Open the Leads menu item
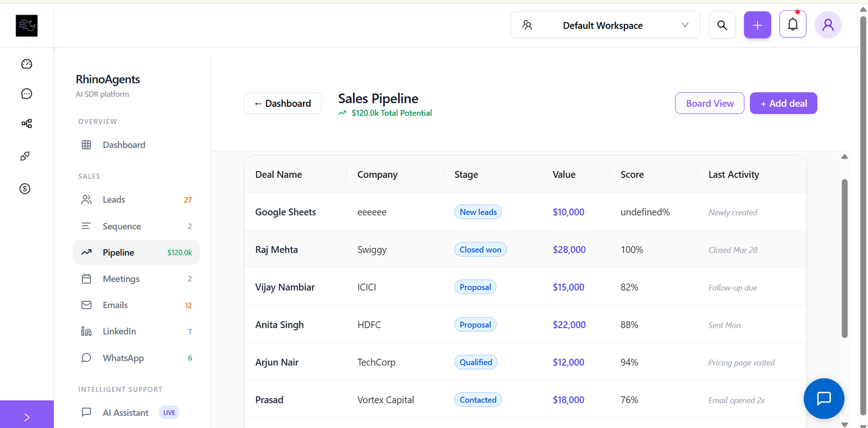 coord(136,200)
